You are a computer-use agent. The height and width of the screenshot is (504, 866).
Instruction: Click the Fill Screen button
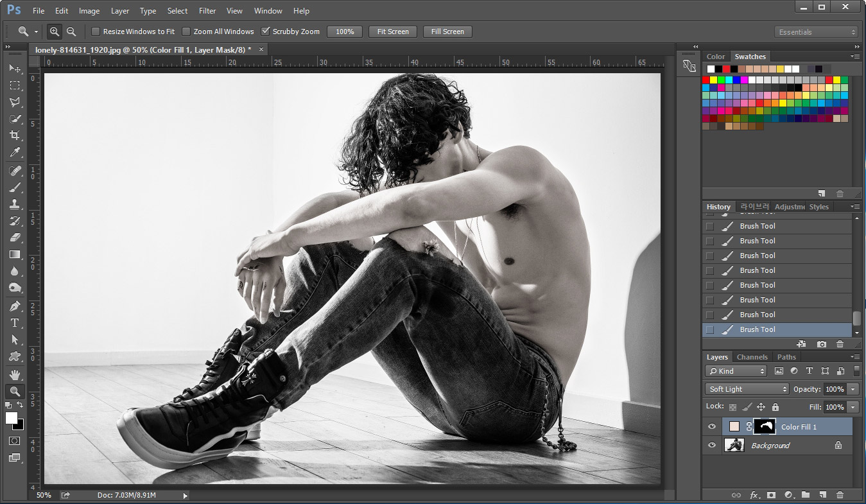447,31
